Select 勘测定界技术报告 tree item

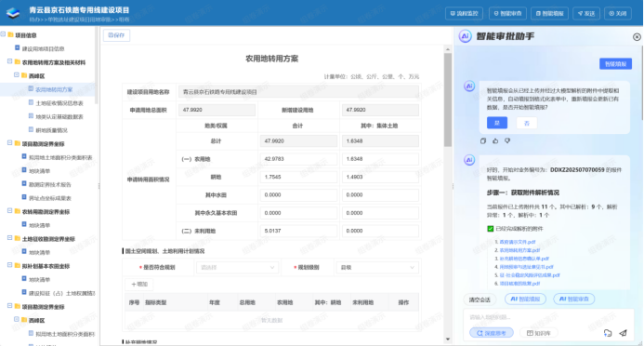(50, 184)
